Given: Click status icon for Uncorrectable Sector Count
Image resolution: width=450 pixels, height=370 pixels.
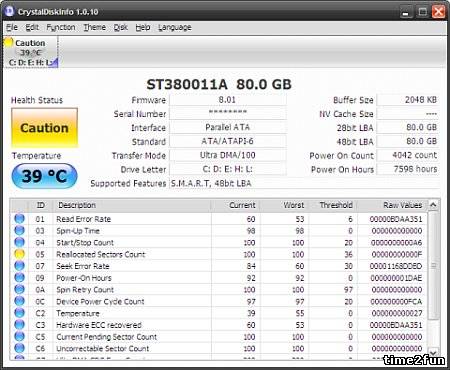Looking at the screenshot, I should pyautogui.click(x=20, y=348).
